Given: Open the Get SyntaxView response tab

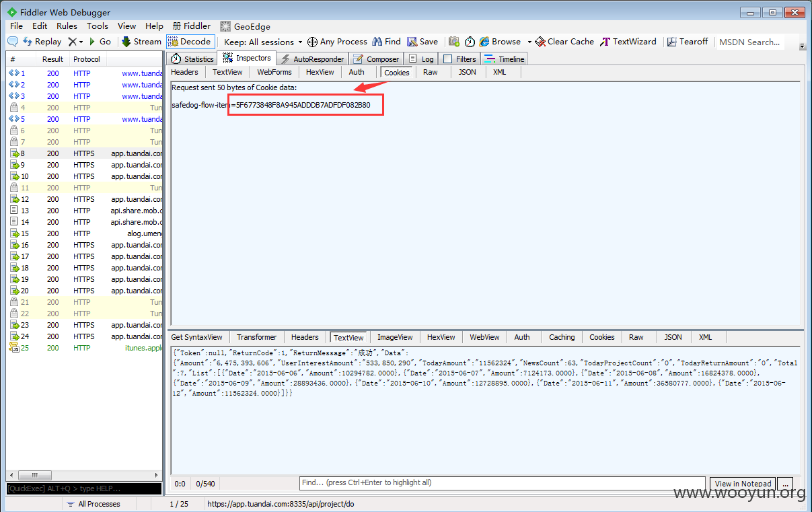Looking at the screenshot, I should [196, 337].
